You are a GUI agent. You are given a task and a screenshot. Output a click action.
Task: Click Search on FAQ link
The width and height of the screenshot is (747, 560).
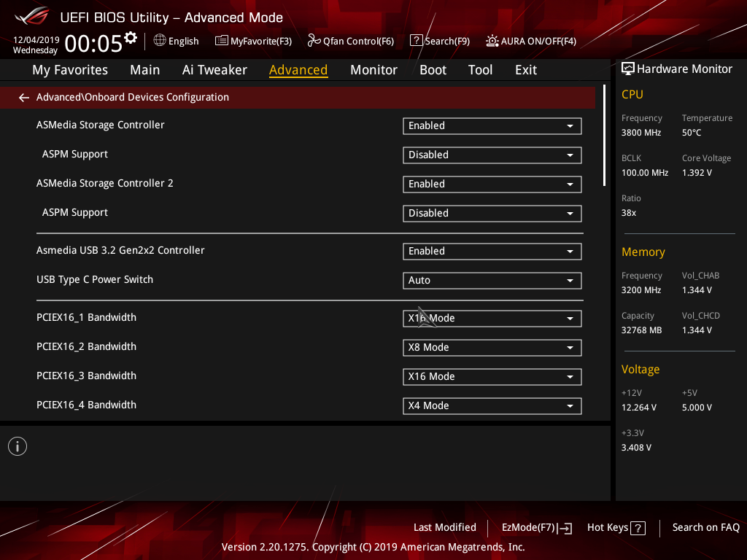[x=706, y=527]
